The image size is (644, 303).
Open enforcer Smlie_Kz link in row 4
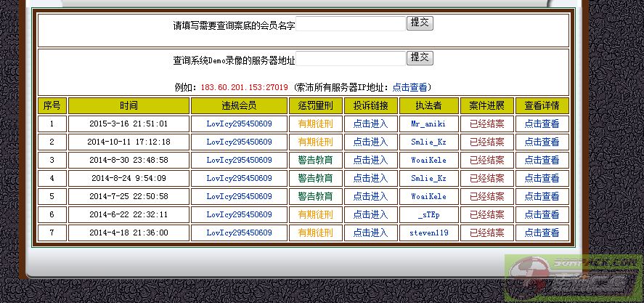(x=428, y=178)
